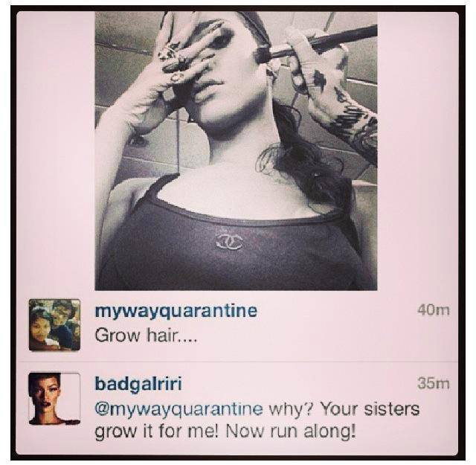Follow the @mywayquarantine mention link
Viewport: 476px width, 465px height.
pyautogui.click(x=178, y=409)
